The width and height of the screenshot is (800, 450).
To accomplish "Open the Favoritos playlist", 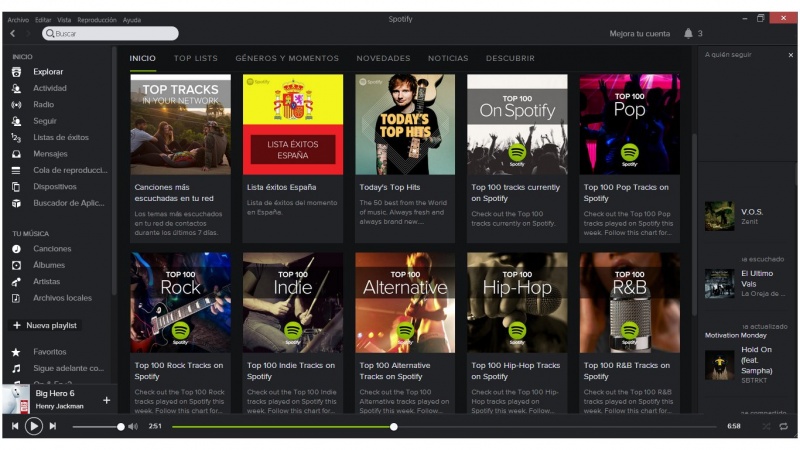I will click(49, 352).
